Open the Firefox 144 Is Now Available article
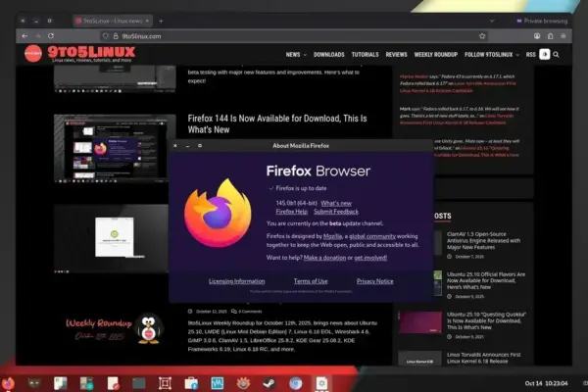 [x=277, y=123]
